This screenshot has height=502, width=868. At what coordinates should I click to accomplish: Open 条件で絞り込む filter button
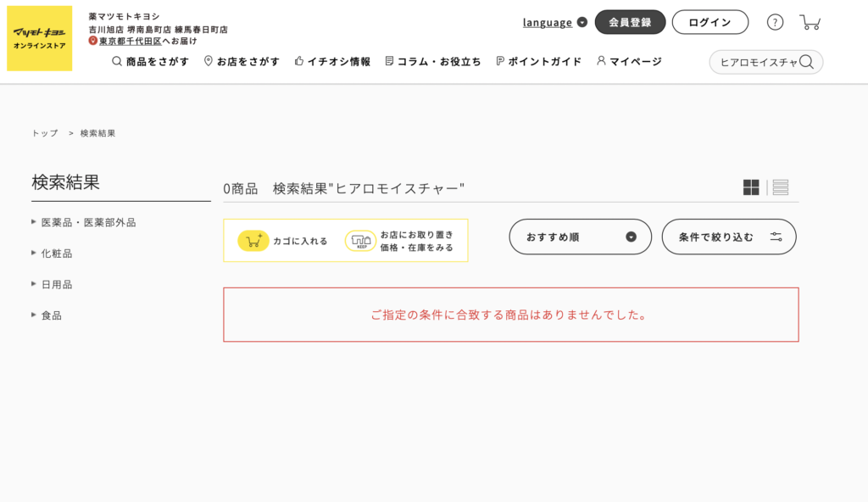729,237
